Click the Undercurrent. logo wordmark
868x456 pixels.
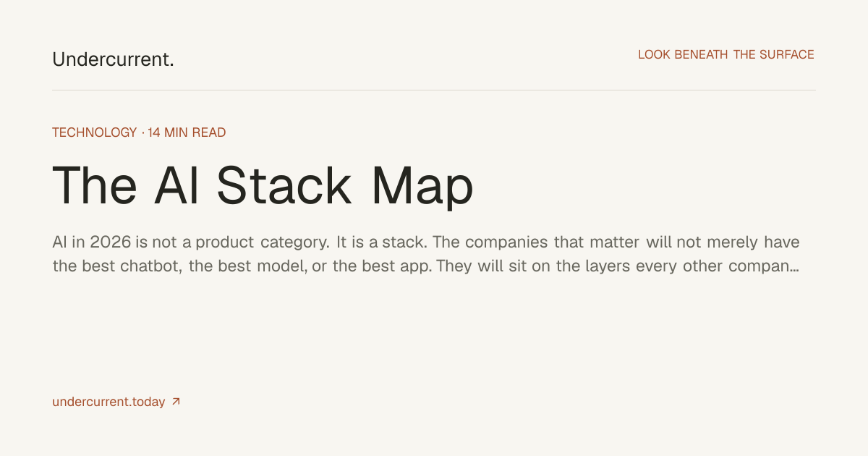113,59
